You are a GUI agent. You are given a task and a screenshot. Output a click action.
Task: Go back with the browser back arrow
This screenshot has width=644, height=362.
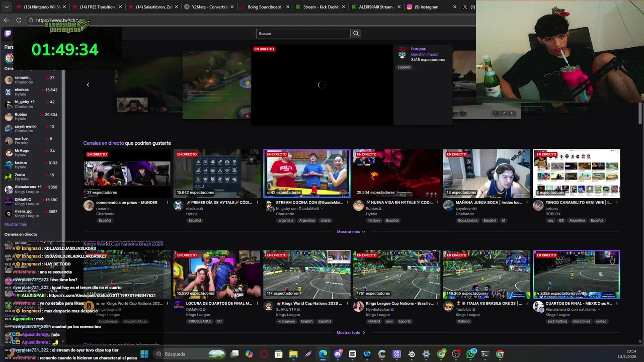coord(7,20)
